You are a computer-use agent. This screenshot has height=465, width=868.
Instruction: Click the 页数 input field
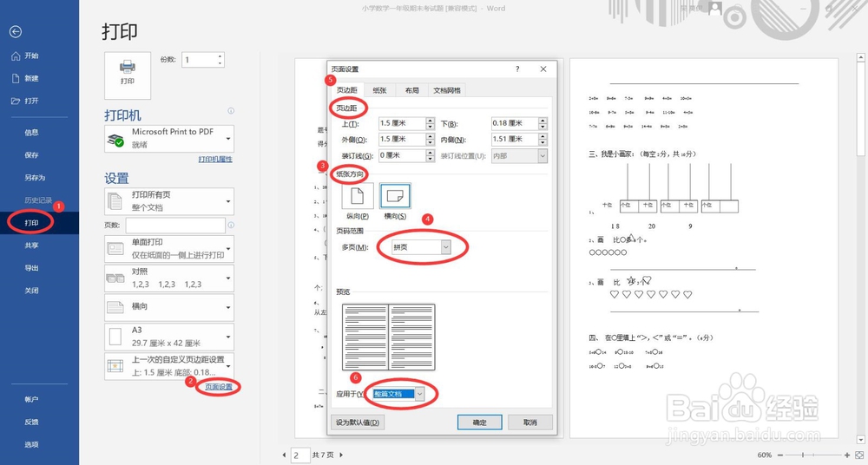[x=175, y=226]
